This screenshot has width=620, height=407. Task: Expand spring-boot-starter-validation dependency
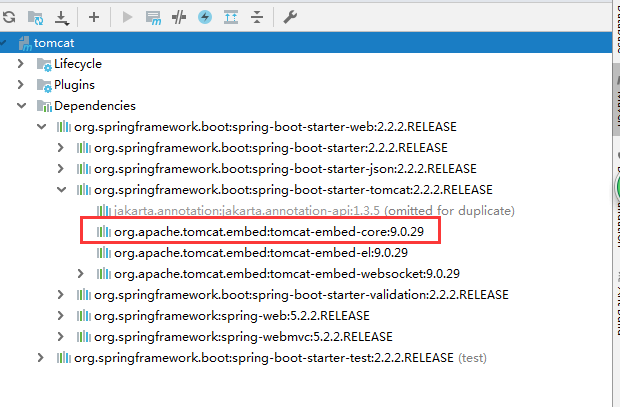(x=60, y=294)
